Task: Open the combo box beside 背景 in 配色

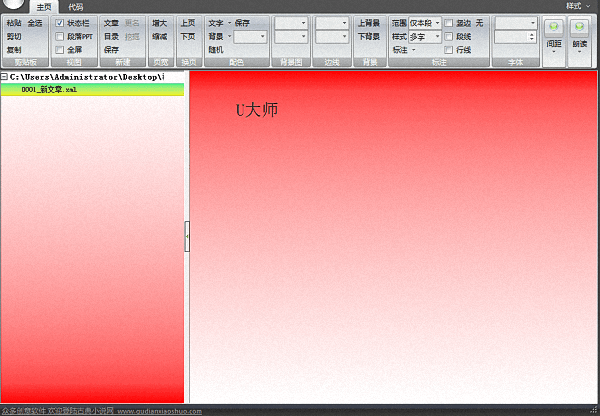Action: 250,37
